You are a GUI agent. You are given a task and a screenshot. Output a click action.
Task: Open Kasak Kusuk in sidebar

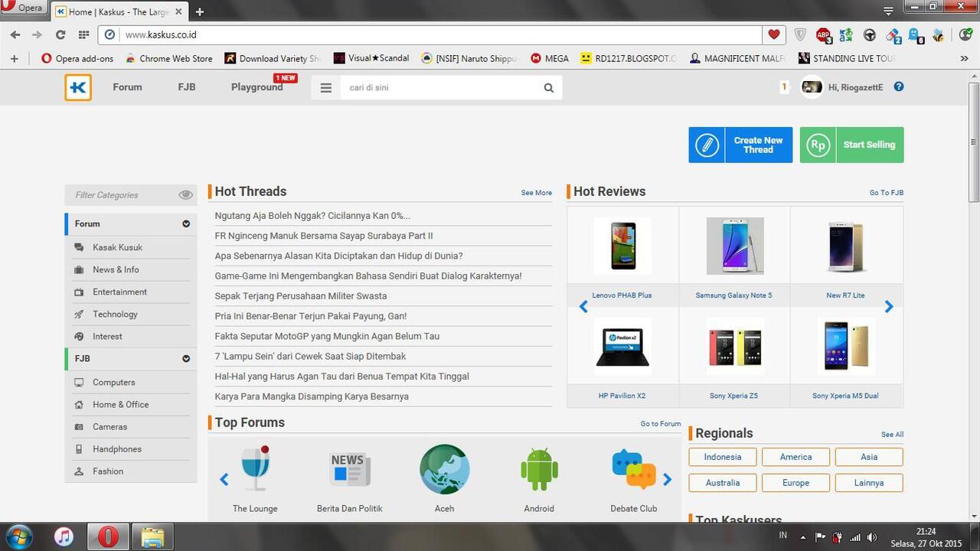point(118,247)
